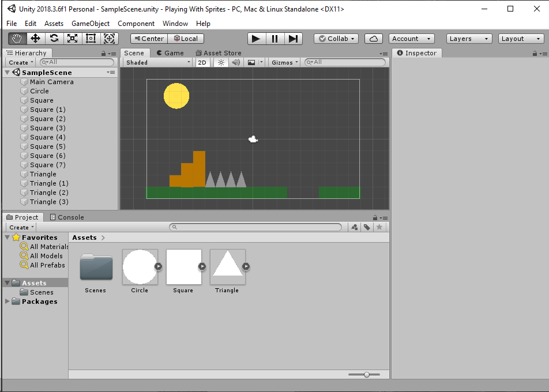Select the combined Transform tool

108,38
